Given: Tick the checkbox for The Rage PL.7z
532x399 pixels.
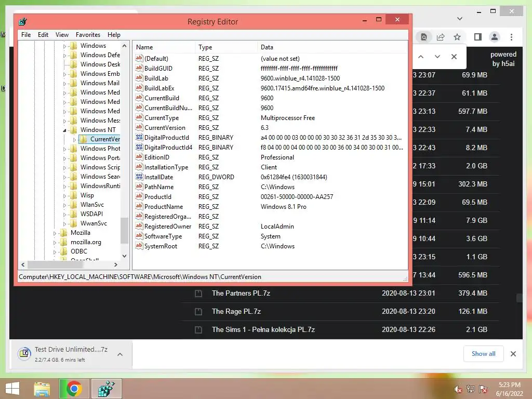Looking at the screenshot, I should [198, 312].
